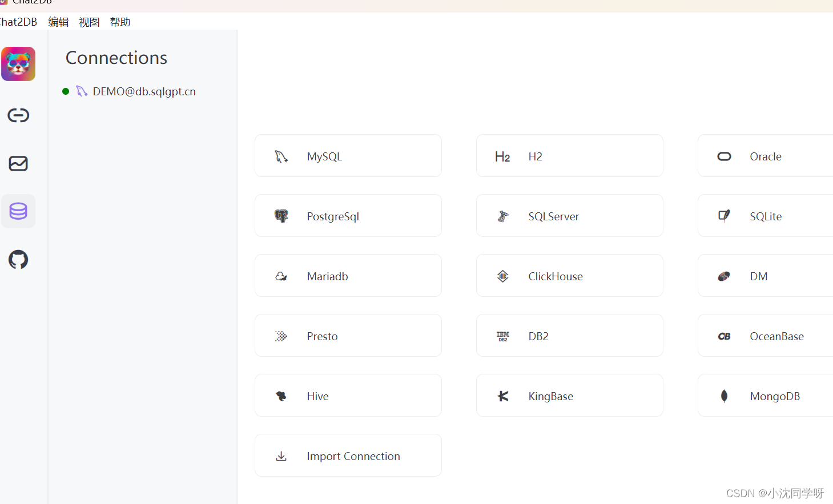The image size is (833, 504).
Task: Open the 编辑 menu
Action: point(58,22)
